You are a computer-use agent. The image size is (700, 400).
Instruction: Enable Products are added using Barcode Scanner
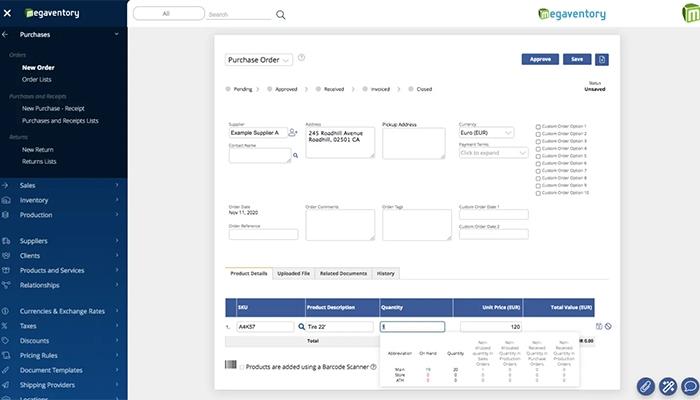242,367
